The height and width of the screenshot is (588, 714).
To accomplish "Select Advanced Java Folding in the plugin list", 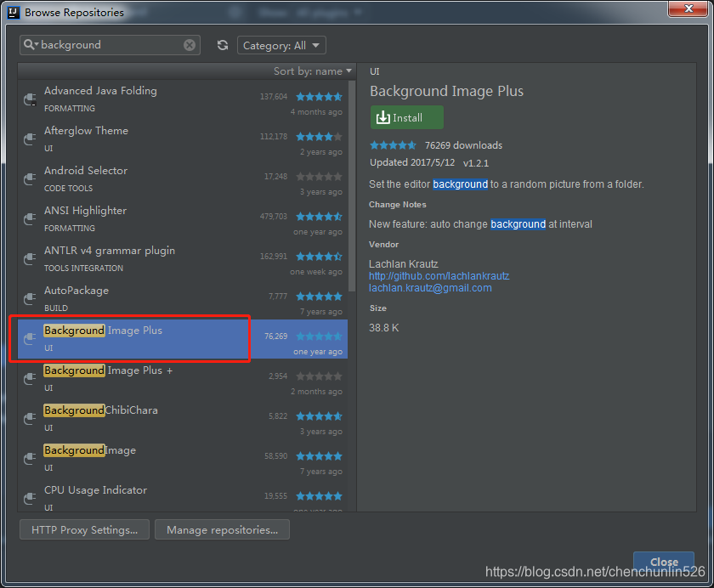I will pos(183,99).
